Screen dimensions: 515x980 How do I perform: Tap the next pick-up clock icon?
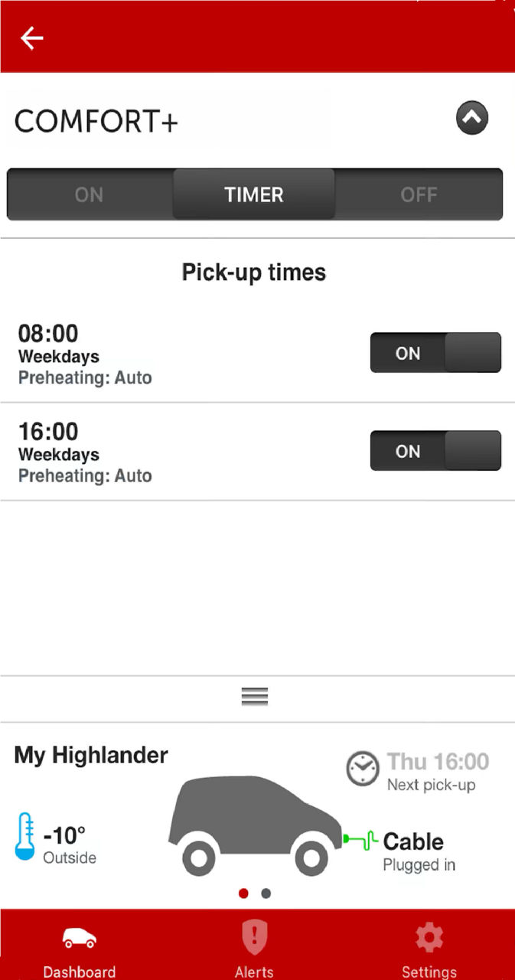(x=363, y=769)
